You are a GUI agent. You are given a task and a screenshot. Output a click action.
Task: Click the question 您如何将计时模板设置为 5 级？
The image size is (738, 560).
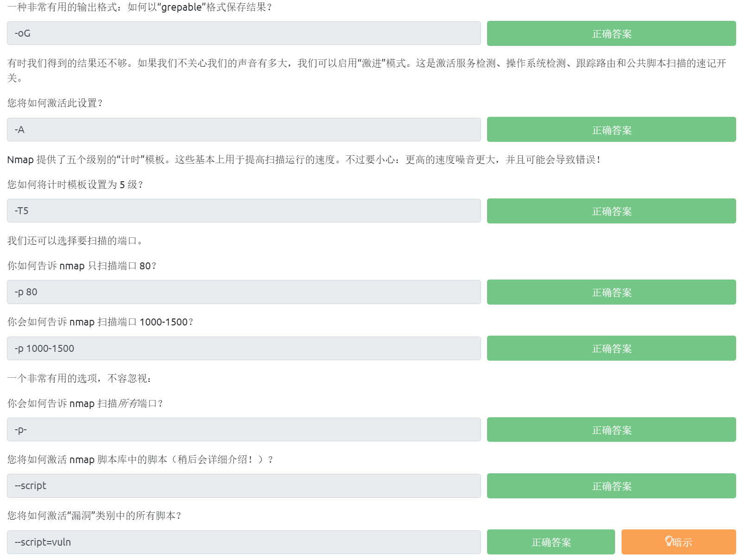(76, 185)
